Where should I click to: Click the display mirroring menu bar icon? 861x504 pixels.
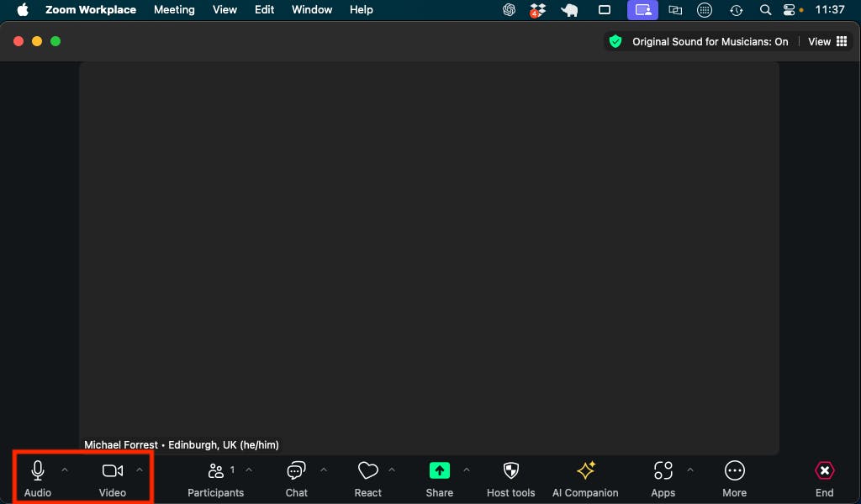[675, 10]
